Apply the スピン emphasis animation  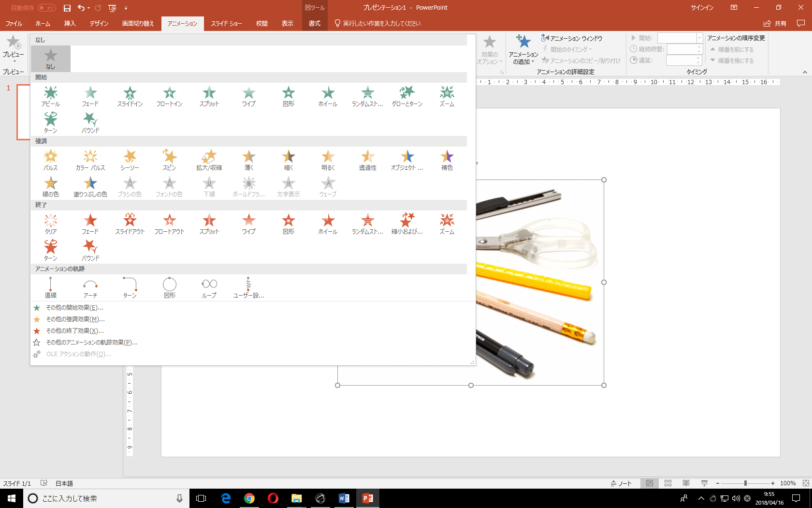(x=169, y=160)
